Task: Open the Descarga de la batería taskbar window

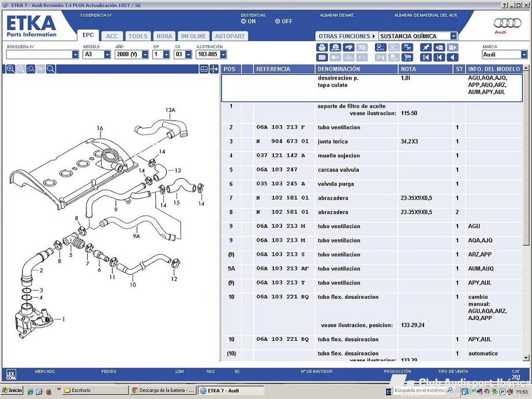Action: (x=163, y=390)
